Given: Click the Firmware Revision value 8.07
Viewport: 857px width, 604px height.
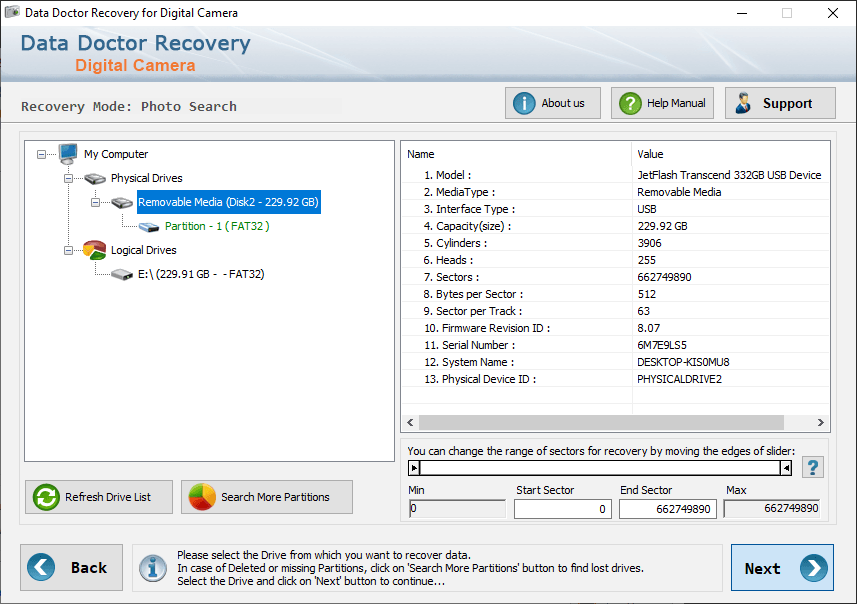Looking at the screenshot, I should click(x=649, y=328).
